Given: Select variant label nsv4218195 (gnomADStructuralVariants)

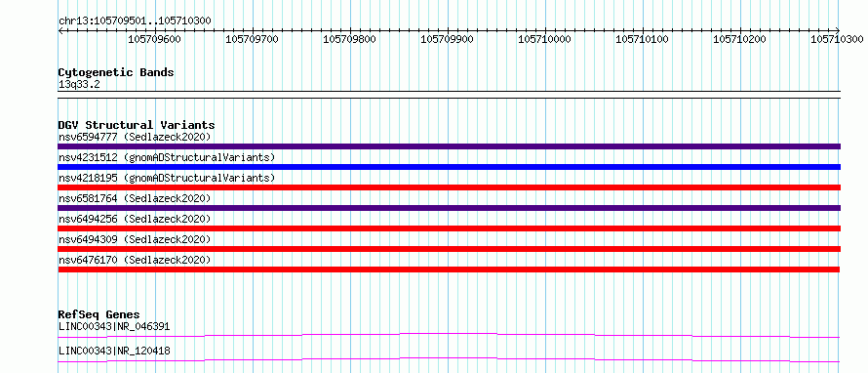Looking at the screenshot, I should click(x=167, y=178).
